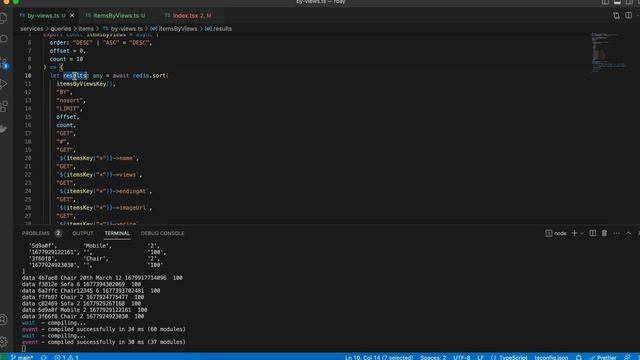Viewport: 640px width, 360px height.
Task: Open the Prettier status bar item
Action: click(x=603, y=357)
